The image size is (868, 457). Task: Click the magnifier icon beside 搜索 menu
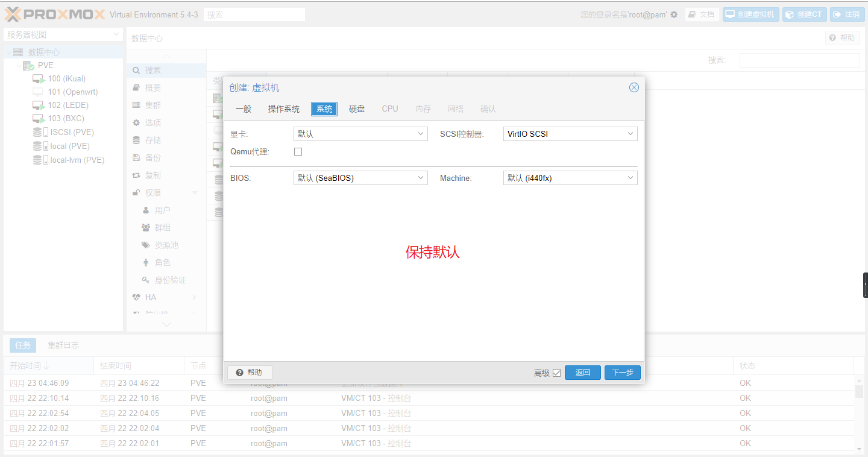[x=136, y=71]
